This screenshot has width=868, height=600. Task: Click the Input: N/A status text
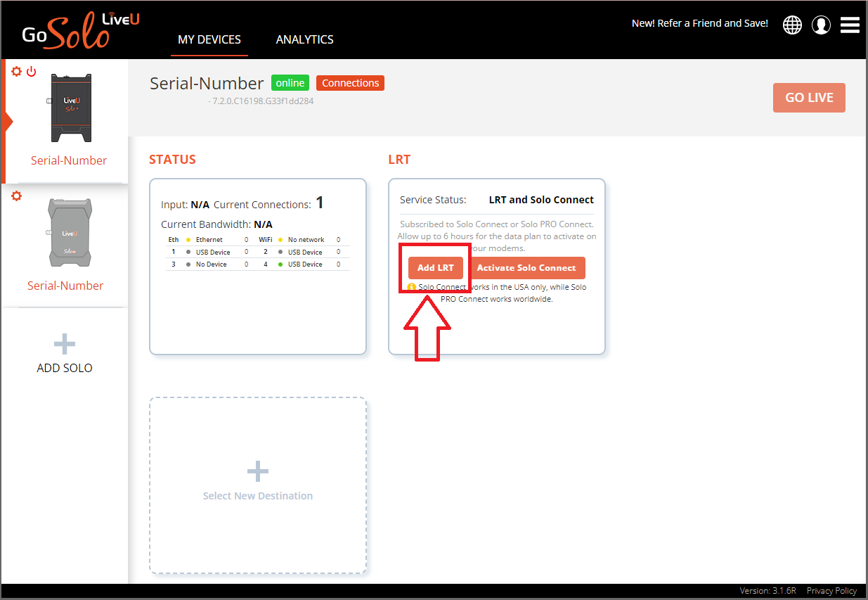(x=186, y=205)
